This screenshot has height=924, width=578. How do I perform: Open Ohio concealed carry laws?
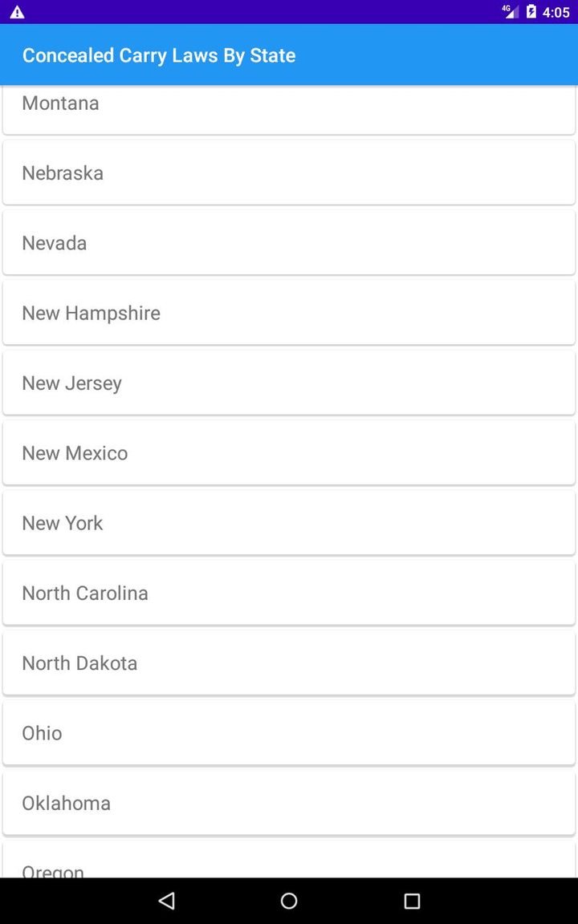(289, 732)
